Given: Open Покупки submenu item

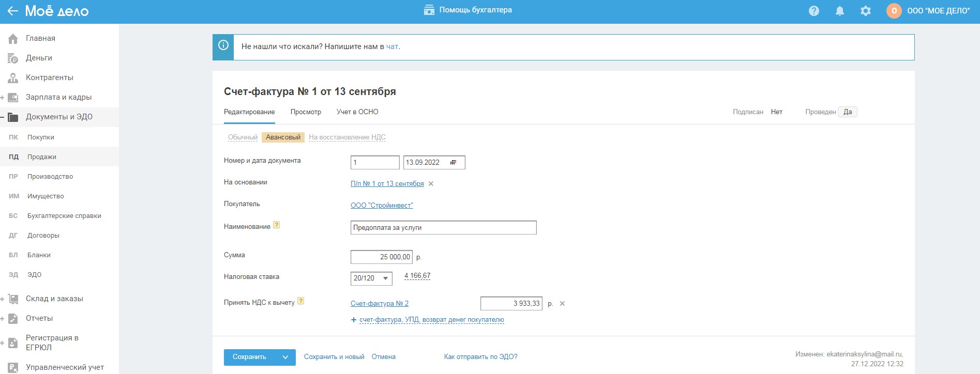Looking at the screenshot, I should (x=41, y=137).
